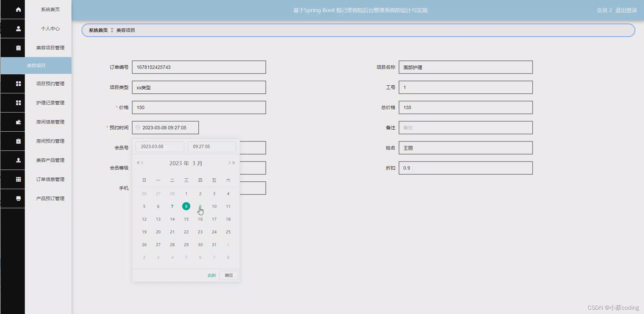
Task: Click the 工号 input field
Action: 466,87
